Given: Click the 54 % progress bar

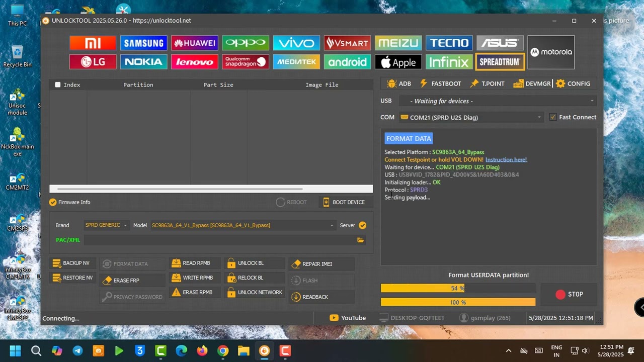Looking at the screenshot, I should tap(458, 288).
